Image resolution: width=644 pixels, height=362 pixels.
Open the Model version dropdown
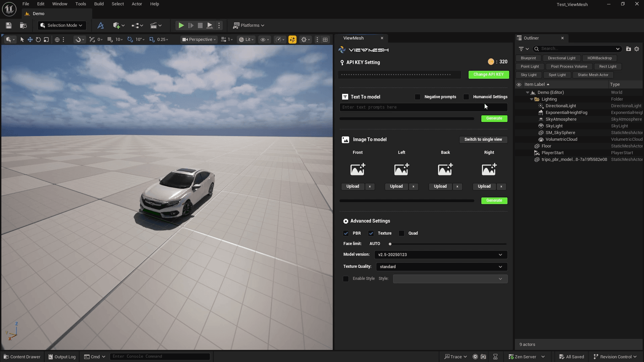[x=440, y=255]
